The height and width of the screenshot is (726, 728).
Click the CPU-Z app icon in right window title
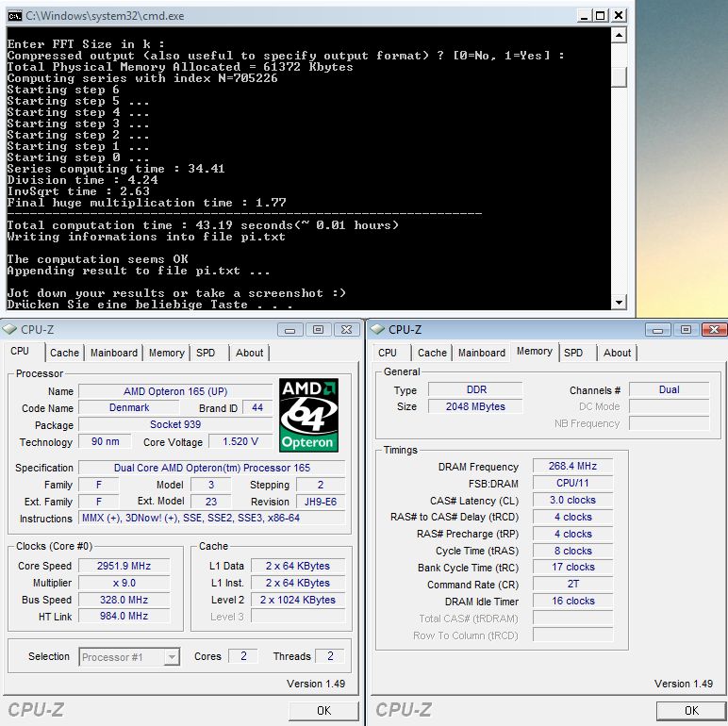pos(377,330)
